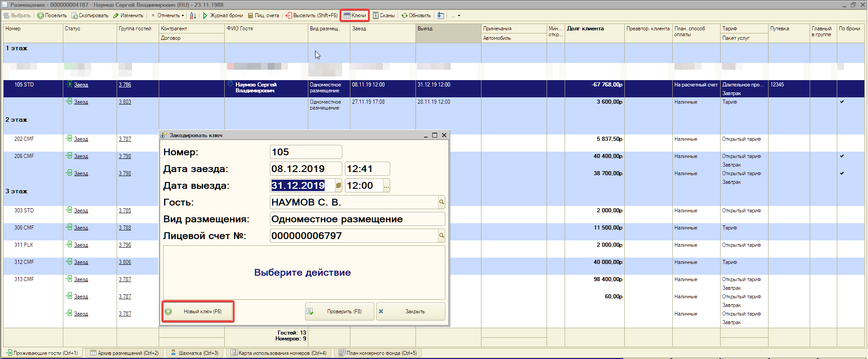Click Заезд status link for room 105 STD
This screenshot has height=359, width=868.
(x=81, y=85)
